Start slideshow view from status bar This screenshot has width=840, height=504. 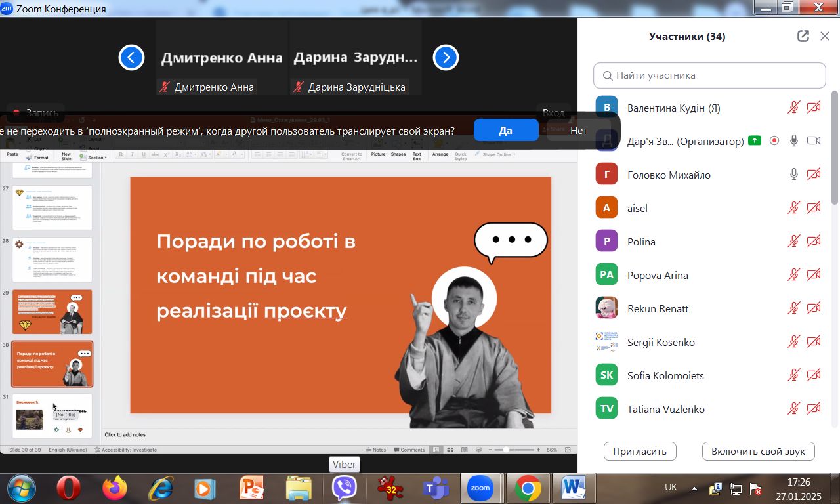[478, 450]
